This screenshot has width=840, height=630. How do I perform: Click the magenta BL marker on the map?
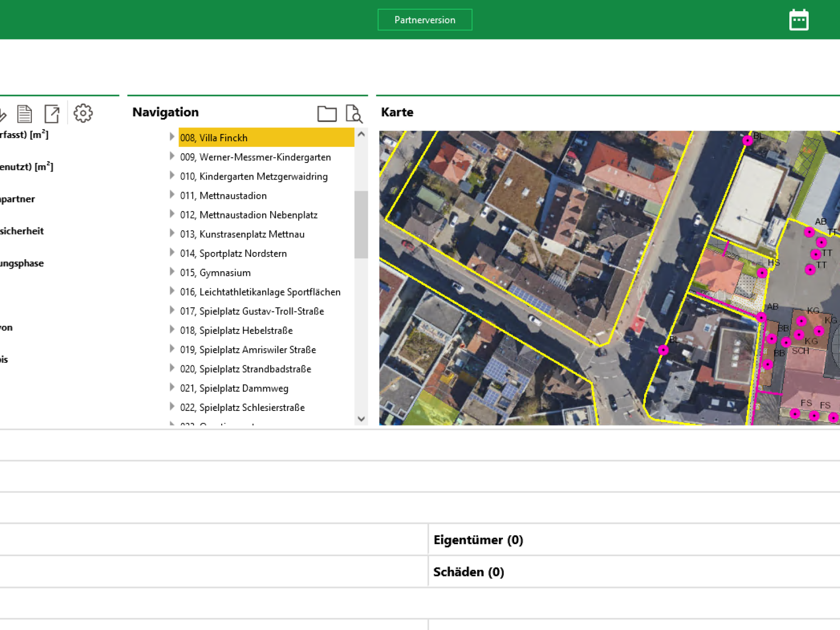(x=663, y=349)
